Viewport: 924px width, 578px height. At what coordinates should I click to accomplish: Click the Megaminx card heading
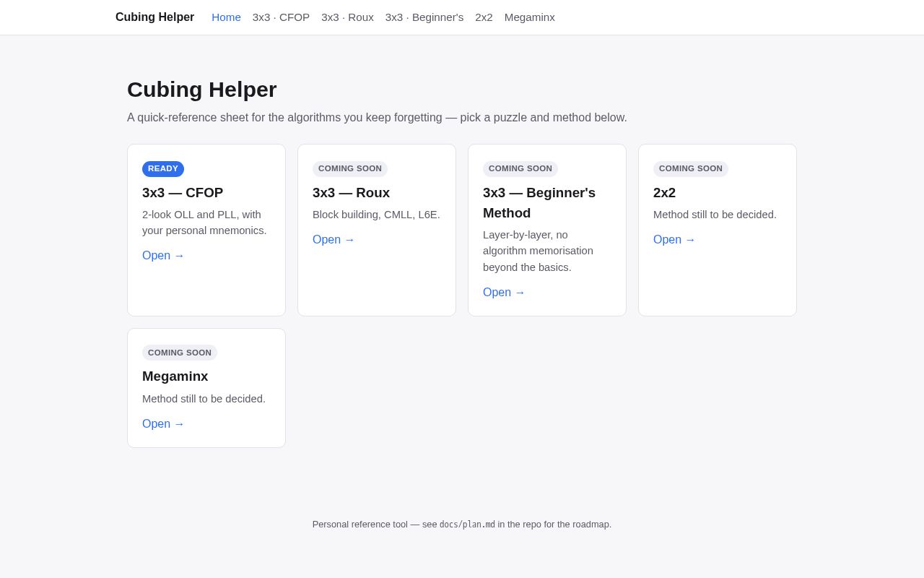tap(175, 376)
